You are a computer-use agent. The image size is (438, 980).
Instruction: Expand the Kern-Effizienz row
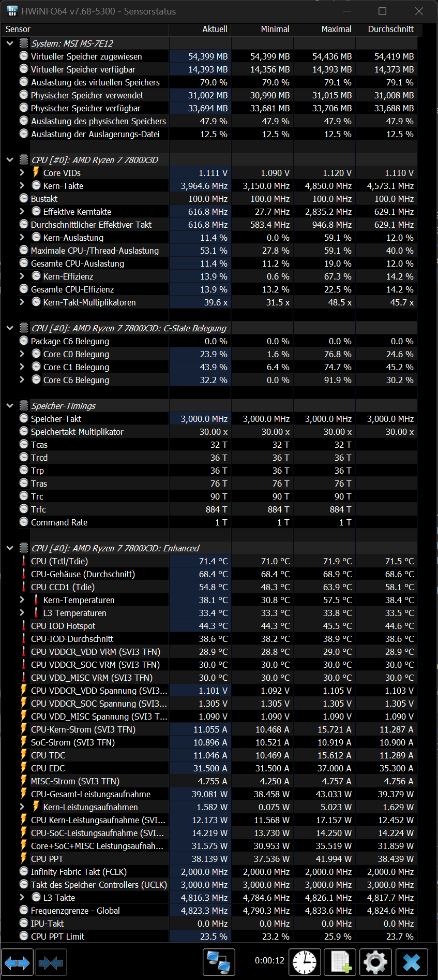click(x=22, y=276)
